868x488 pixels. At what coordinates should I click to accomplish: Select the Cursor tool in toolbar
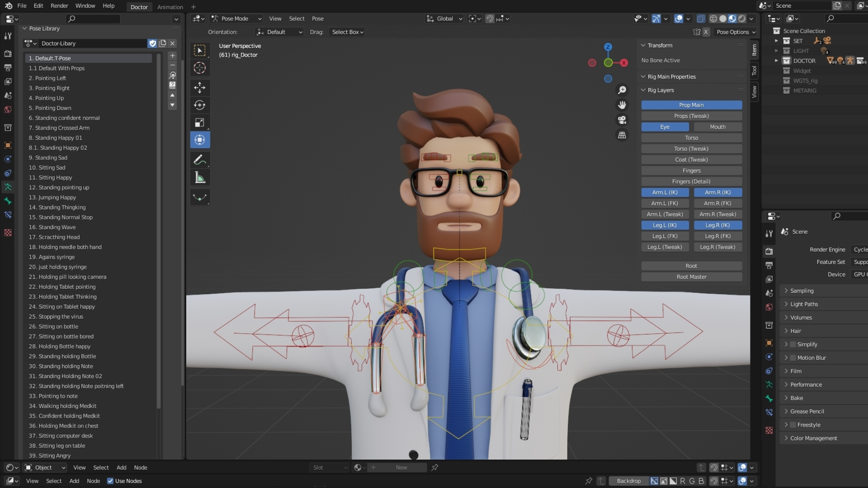(199, 68)
